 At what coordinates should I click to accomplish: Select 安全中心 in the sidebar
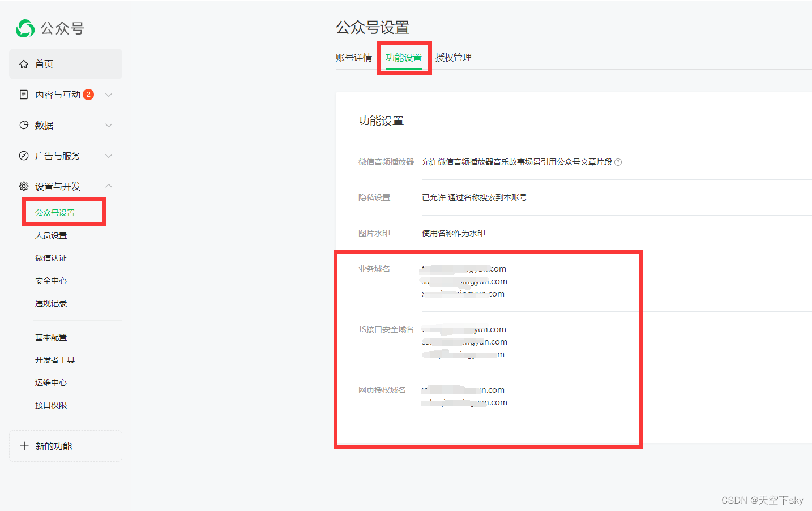pyautogui.click(x=51, y=281)
